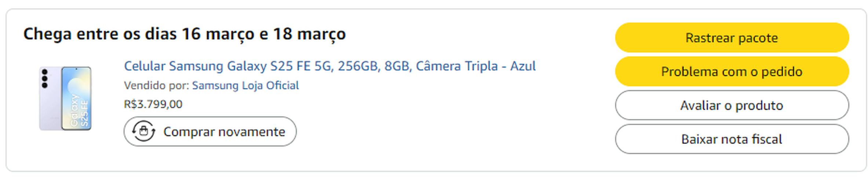
Task: Visit the Samsung Loja Oficial seller page
Action: pyautogui.click(x=245, y=85)
